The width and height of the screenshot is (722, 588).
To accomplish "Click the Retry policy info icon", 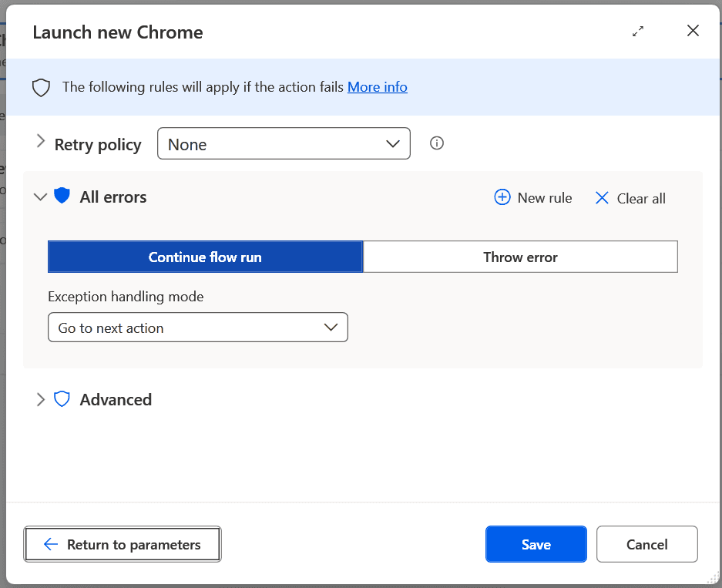I will coord(437,143).
